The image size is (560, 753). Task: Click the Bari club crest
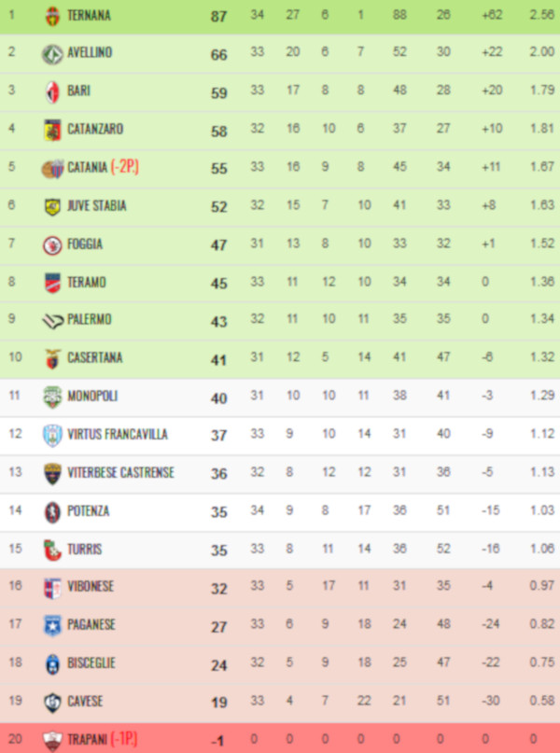[x=52, y=91]
